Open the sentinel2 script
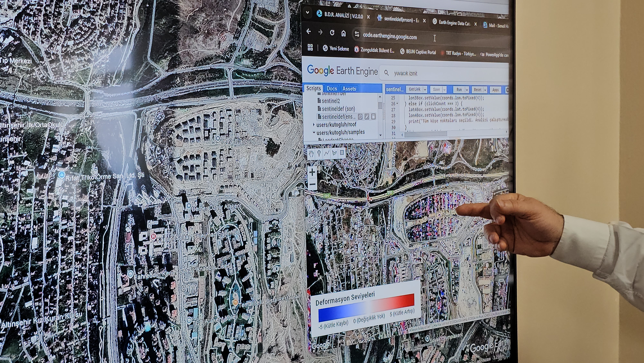This screenshot has width=644, height=363. point(328,101)
